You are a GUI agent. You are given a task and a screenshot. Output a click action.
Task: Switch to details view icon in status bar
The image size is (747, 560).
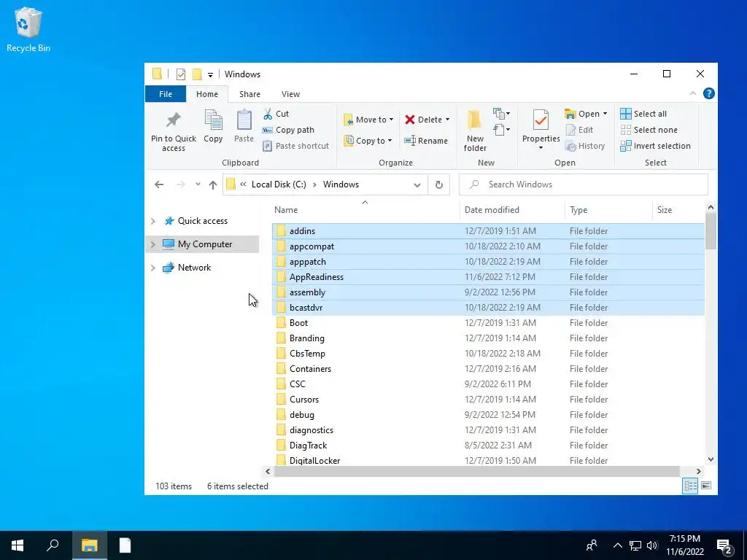(x=690, y=486)
